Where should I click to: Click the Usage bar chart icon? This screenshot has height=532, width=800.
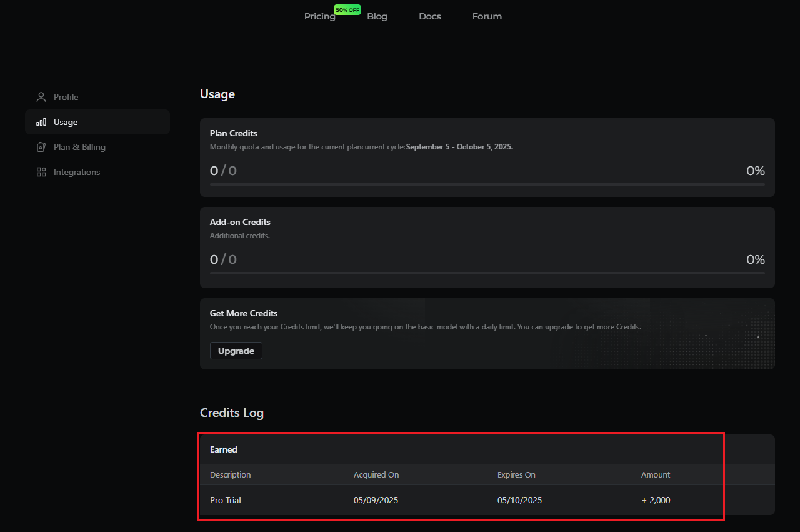[41, 123]
